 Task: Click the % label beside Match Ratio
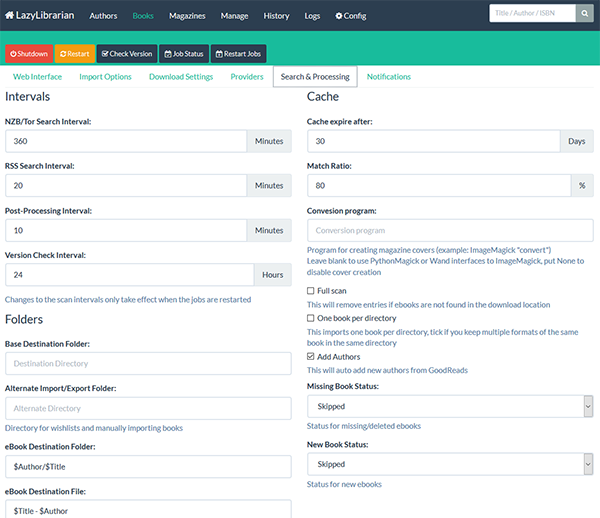click(582, 186)
